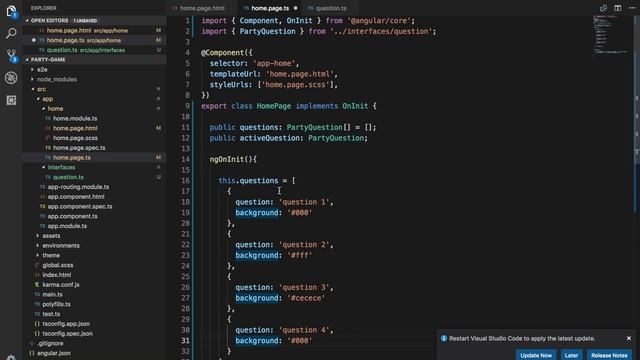This screenshot has width=640, height=360.
Task: Switch to the home.page.html tab
Action: [x=202, y=8]
